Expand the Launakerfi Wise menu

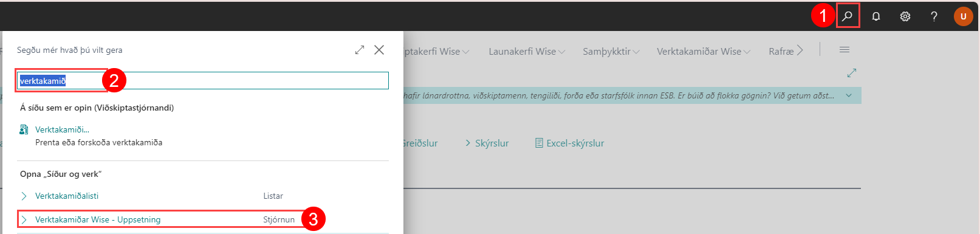(527, 52)
